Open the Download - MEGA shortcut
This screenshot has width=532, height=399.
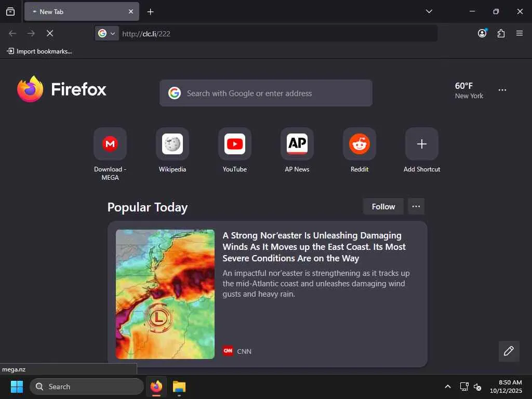pos(110,155)
